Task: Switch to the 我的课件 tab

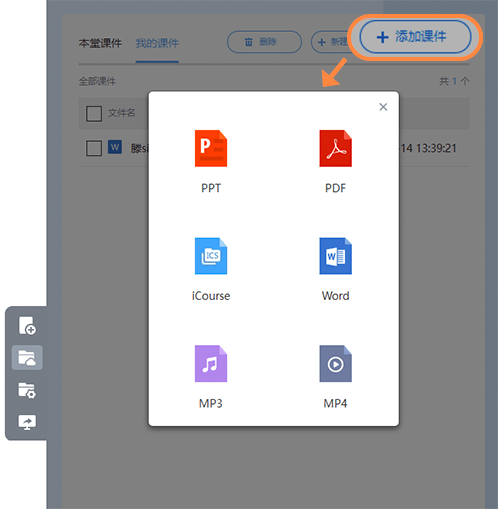Action: click(x=157, y=43)
